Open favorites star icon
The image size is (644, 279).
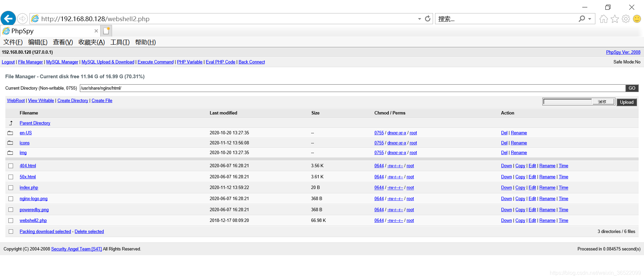click(x=615, y=19)
